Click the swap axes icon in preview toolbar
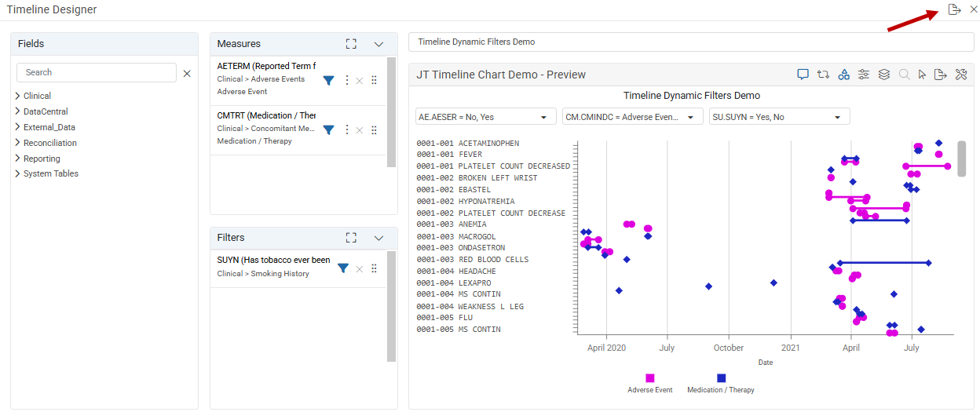The image size is (980, 412). [823, 75]
